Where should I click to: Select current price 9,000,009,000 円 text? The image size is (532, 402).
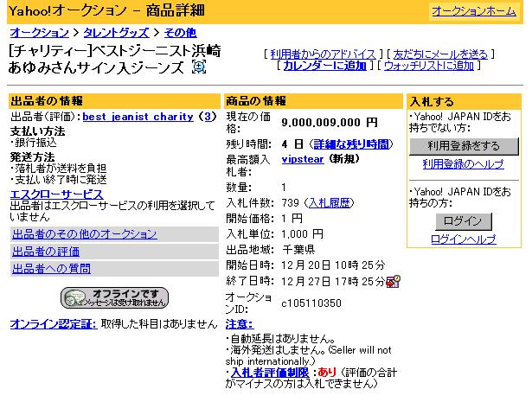pyautogui.click(x=329, y=123)
